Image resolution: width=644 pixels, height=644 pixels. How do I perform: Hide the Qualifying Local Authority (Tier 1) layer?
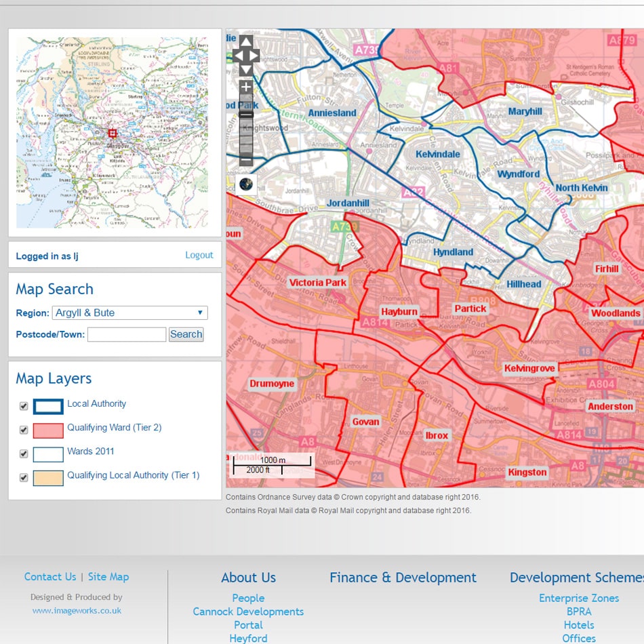[24, 477]
